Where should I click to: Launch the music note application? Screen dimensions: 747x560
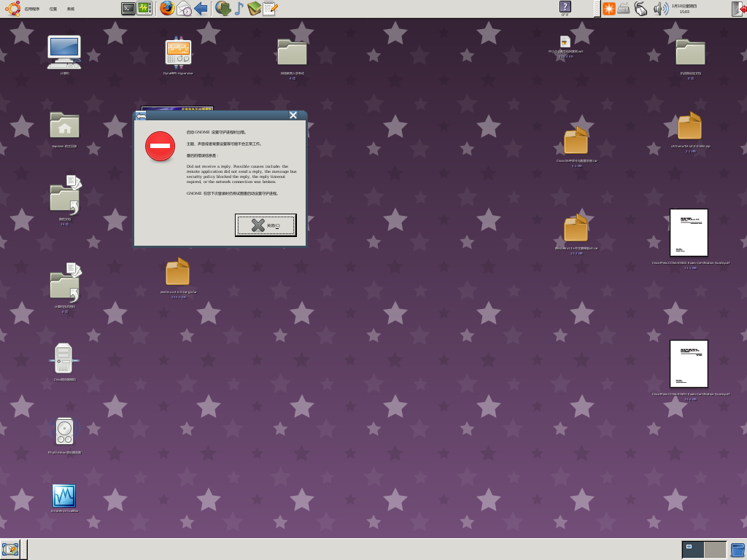[239, 9]
